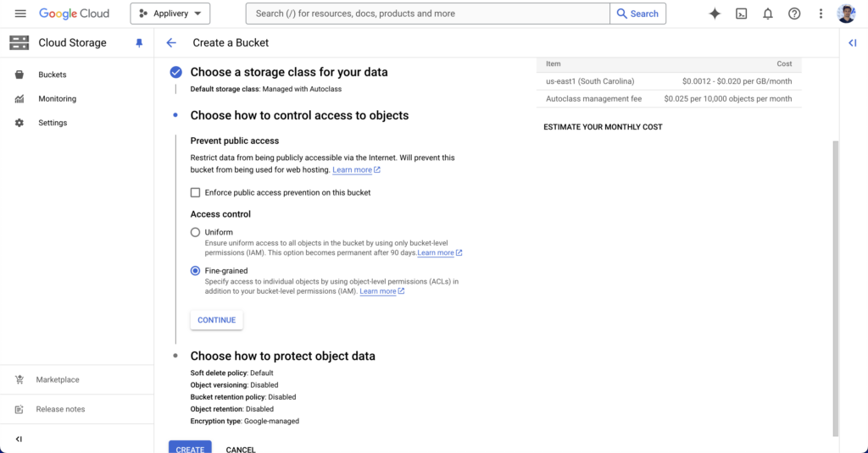Click Default storage class: Managed with Autoclass
Viewport: 868px width, 453px height.
click(x=265, y=89)
